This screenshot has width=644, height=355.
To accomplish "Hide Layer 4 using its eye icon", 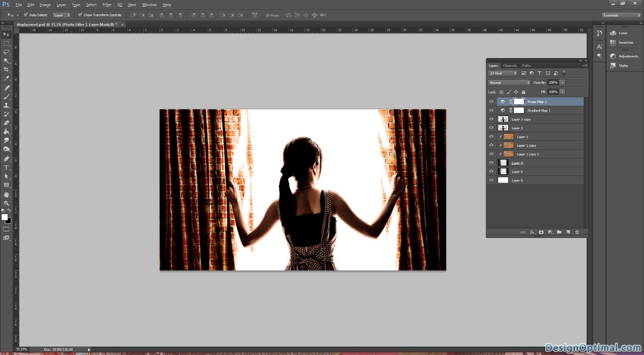I will pos(491,163).
